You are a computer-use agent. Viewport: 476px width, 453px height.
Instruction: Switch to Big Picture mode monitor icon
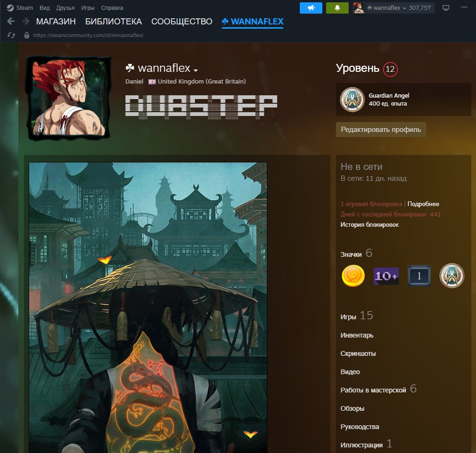click(x=445, y=8)
